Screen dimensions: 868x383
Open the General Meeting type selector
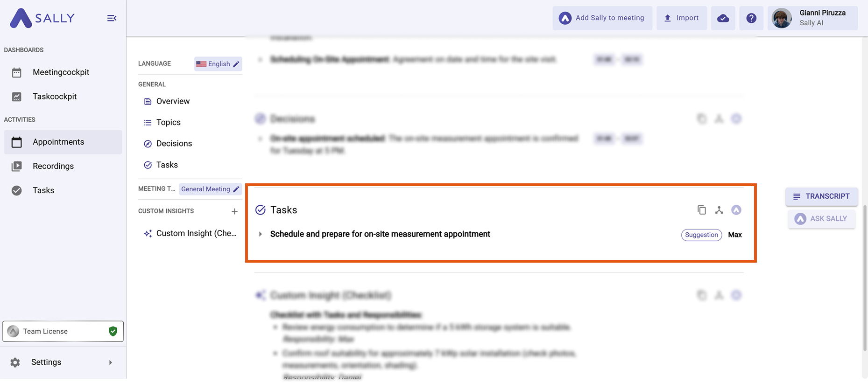pos(210,189)
